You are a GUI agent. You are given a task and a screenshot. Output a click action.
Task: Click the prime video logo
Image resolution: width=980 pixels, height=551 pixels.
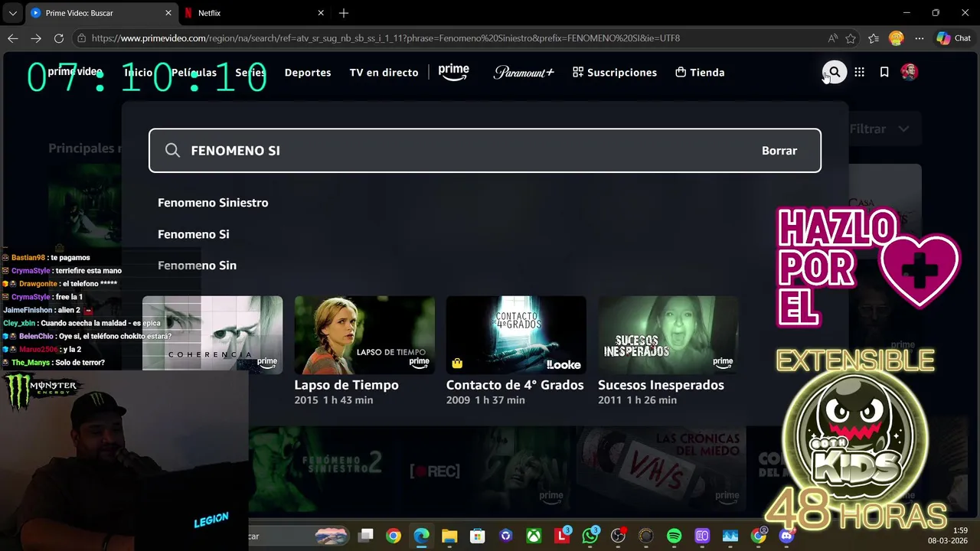[x=75, y=72]
